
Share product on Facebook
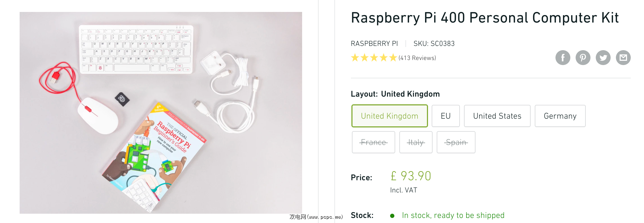click(563, 58)
